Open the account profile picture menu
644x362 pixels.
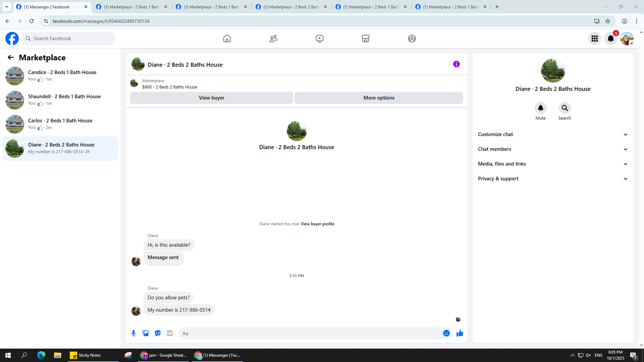coord(627,39)
